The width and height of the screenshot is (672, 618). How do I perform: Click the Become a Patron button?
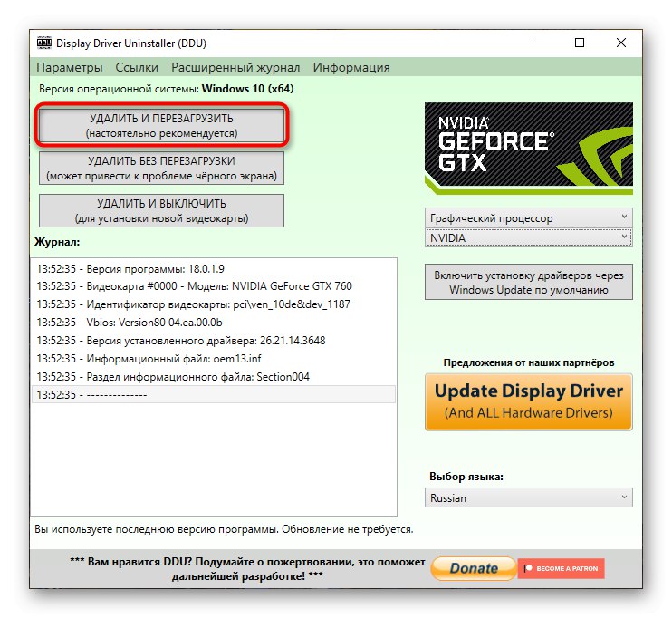pyautogui.click(x=561, y=568)
